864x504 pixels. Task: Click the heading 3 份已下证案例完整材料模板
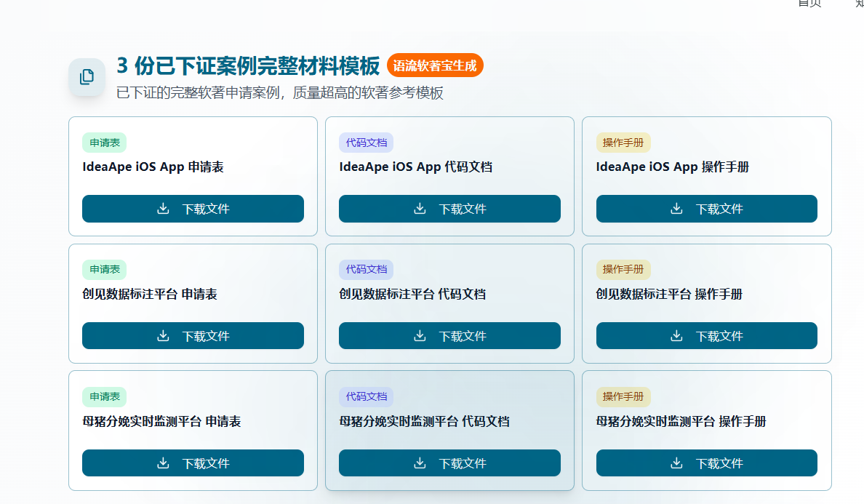pyautogui.click(x=248, y=65)
